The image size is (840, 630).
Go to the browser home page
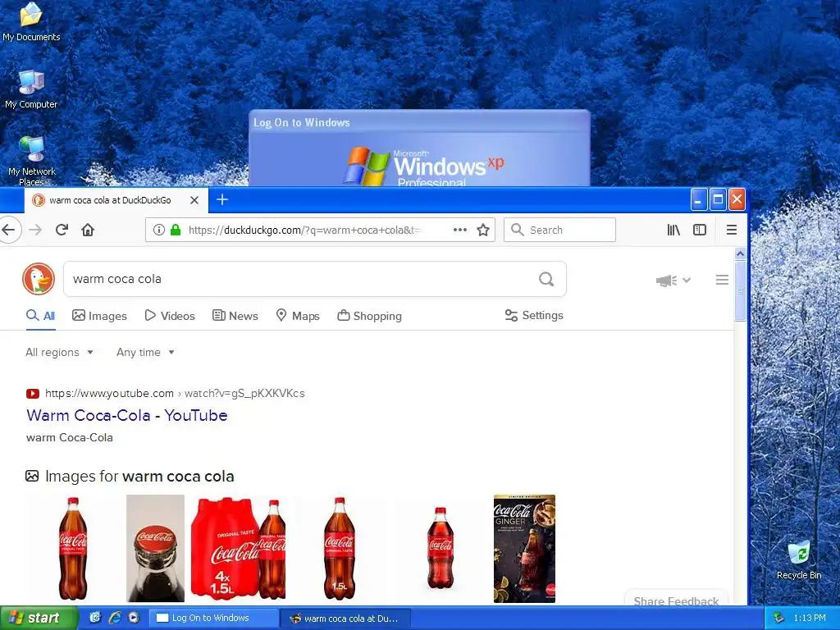tap(88, 230)
